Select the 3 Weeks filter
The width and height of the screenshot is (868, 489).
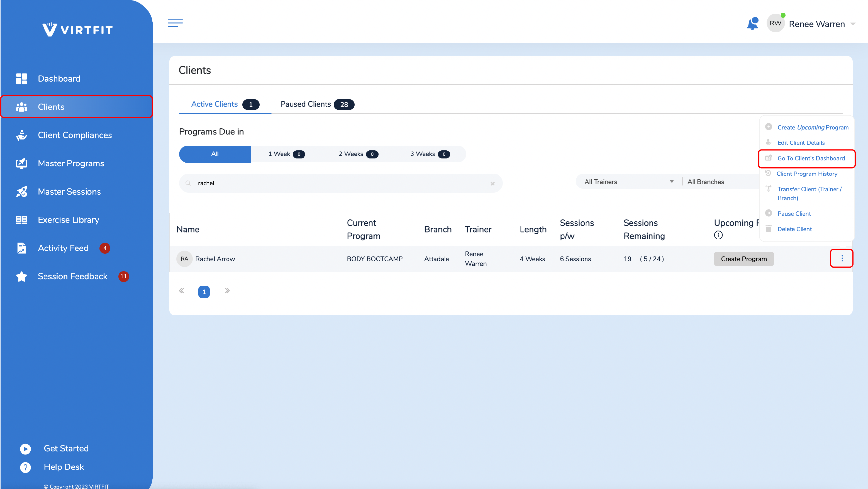pyautogui.click(x=430, y=154)
